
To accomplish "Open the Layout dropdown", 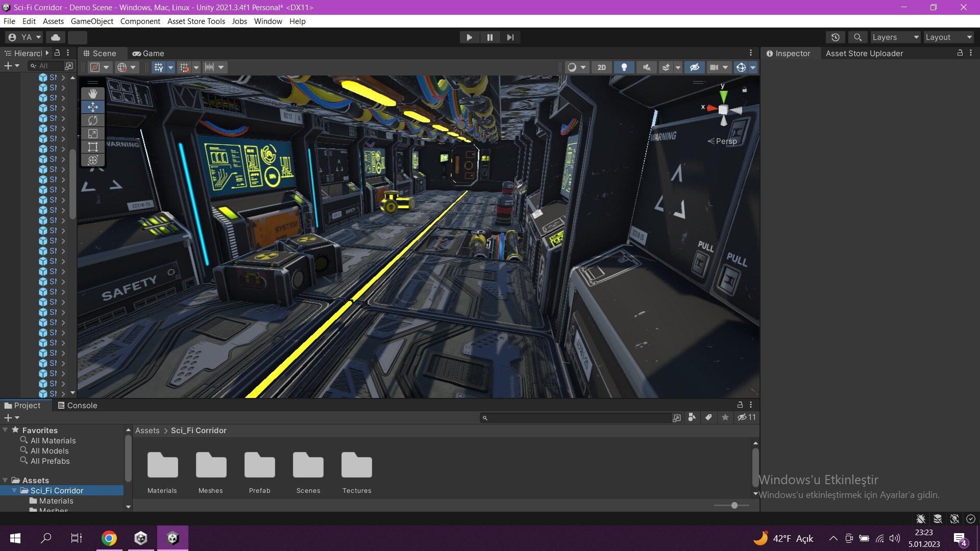I will point(949,37).
